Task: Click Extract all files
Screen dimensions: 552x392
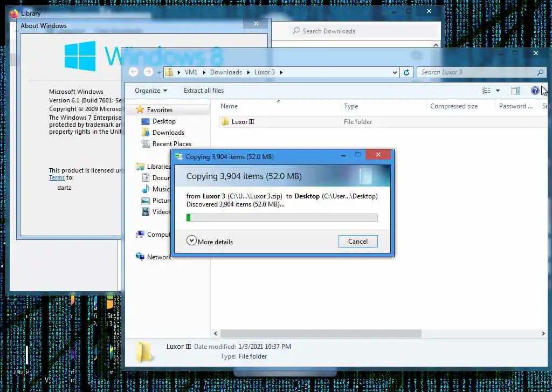Action: click(203, 91)
